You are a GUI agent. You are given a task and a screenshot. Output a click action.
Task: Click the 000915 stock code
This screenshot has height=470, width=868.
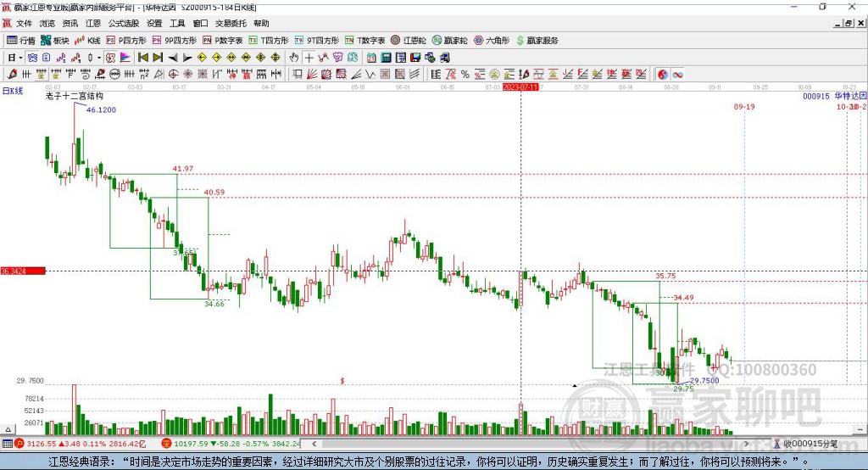816,96
